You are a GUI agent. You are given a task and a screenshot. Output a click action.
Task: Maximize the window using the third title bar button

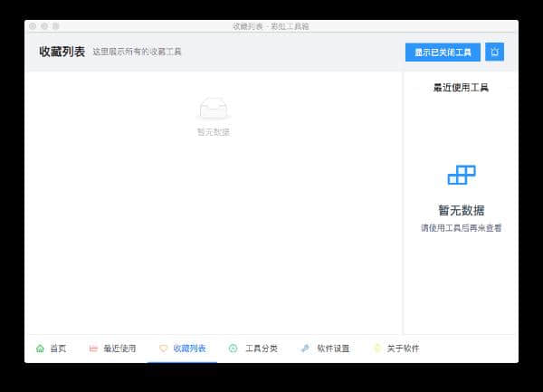tap(56, 26)
